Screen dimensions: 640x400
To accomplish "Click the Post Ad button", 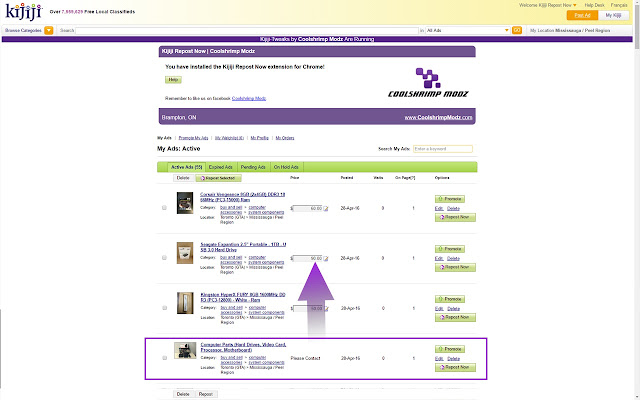I will (582, 15).
